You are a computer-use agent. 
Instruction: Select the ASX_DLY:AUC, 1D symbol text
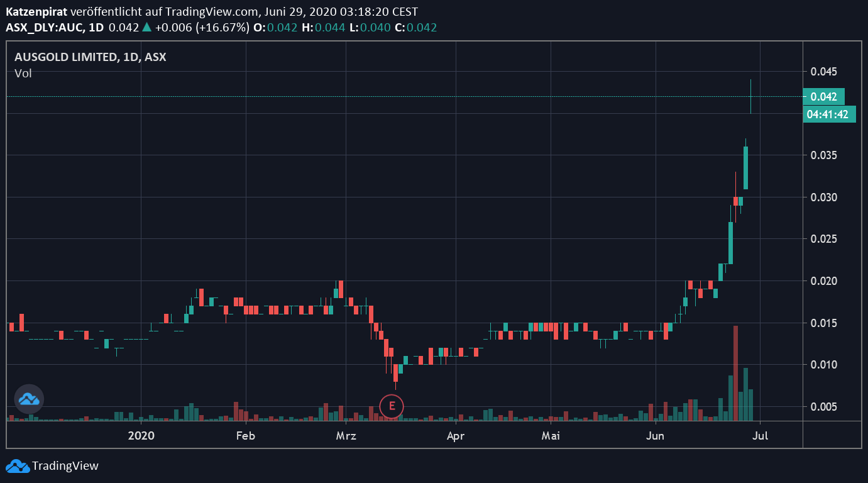55,27
